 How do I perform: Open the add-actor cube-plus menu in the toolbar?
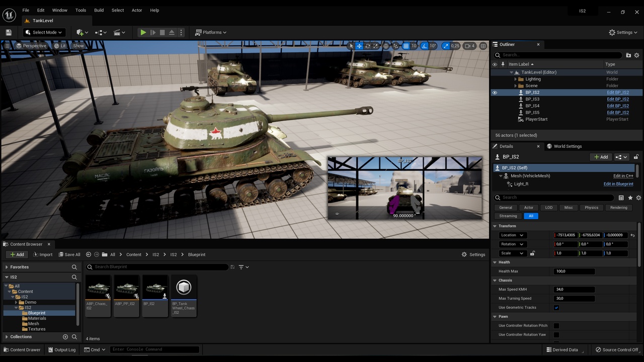tap(82, 32)
